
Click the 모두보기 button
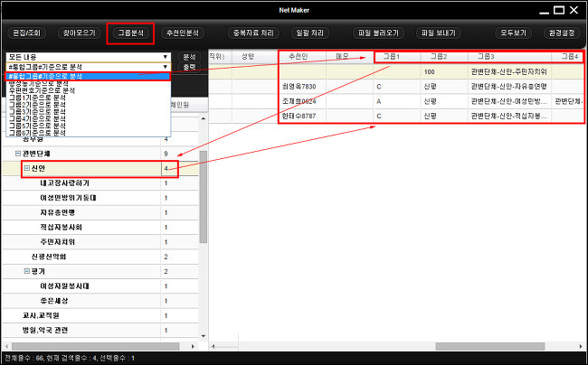(x=514, y=33)
